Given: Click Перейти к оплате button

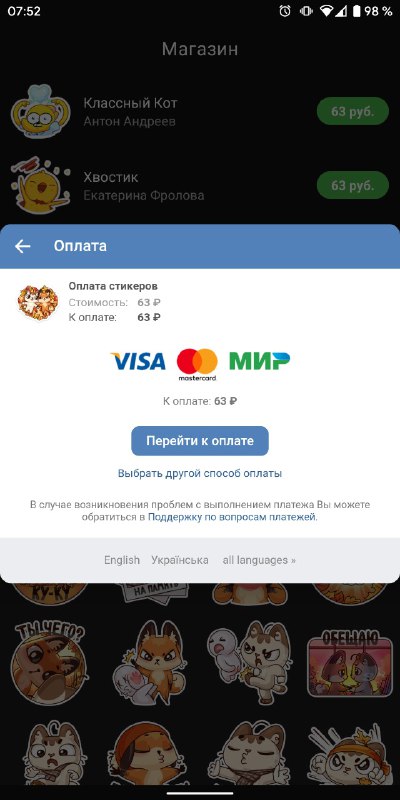Looking at the screenshot, I should [200, 441].
